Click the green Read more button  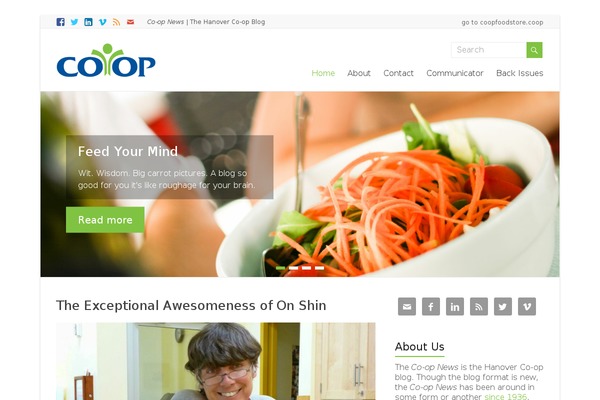pos(105,220)
